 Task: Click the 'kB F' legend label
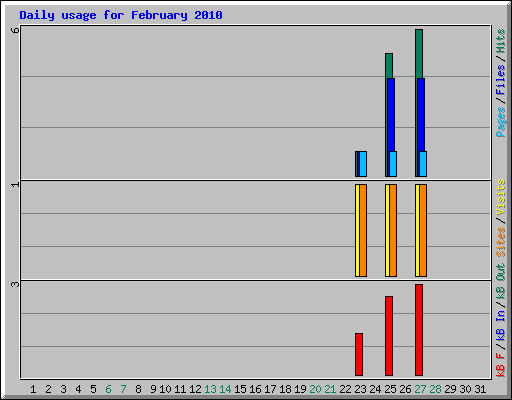coord(501,365)
